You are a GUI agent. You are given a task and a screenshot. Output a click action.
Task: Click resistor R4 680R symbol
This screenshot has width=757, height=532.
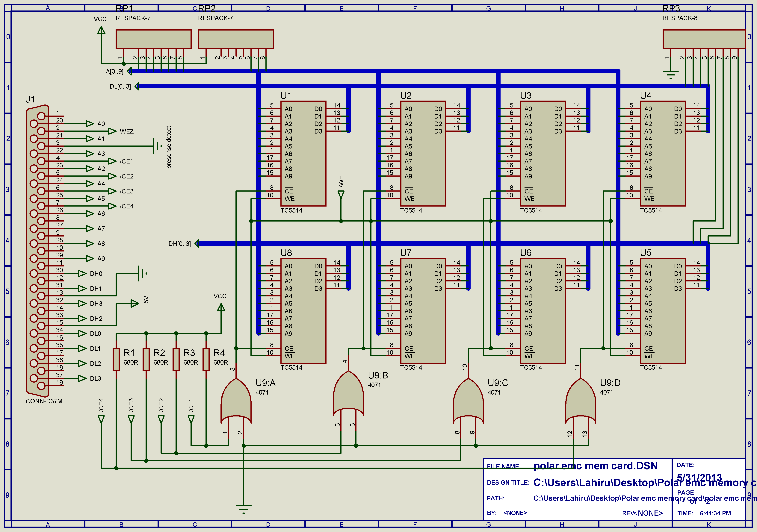click(206, 359)
